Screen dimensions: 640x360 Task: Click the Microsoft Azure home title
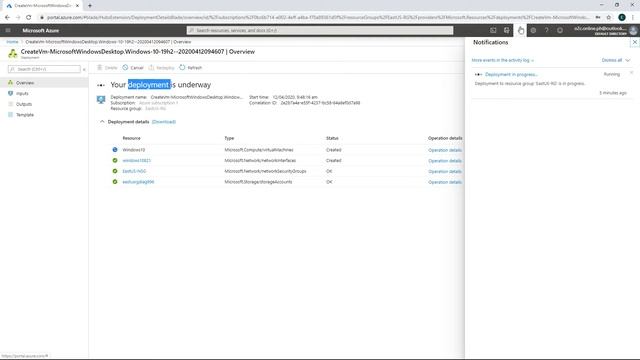pos(40,31)
